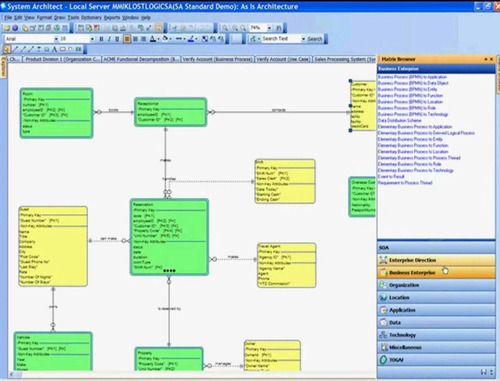The image size is (500, 381).
Task: Click the Enterprise Direction category icon
Action: (383, 260)
